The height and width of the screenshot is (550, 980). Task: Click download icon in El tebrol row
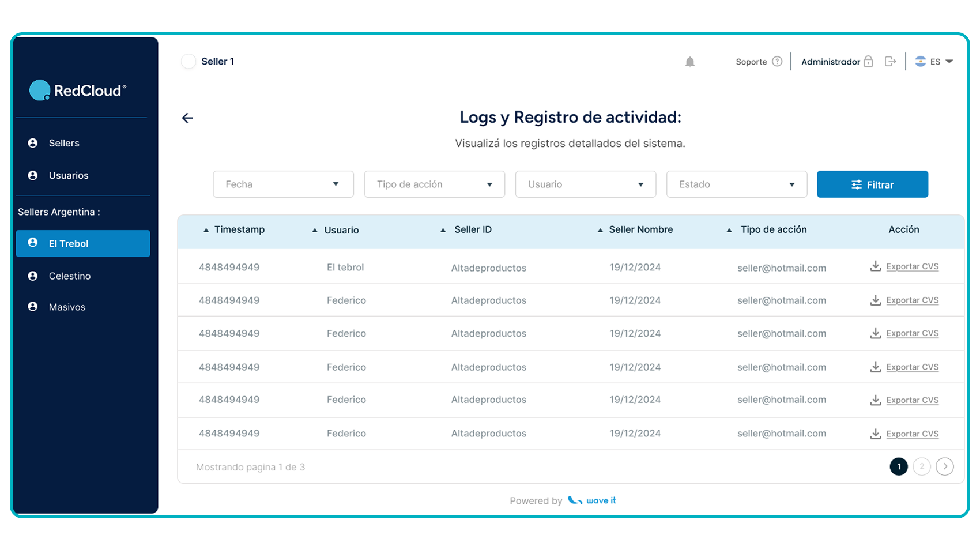coord(875,266)
